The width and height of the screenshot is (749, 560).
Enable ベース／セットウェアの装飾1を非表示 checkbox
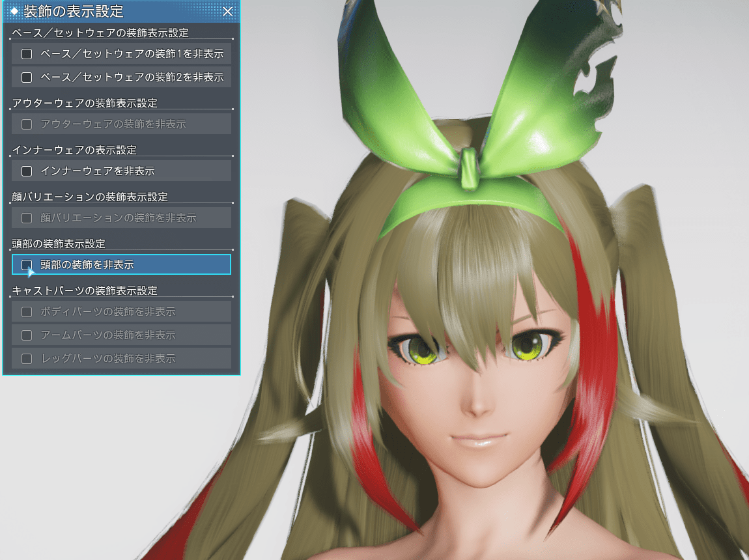click(x=27, y=53)
